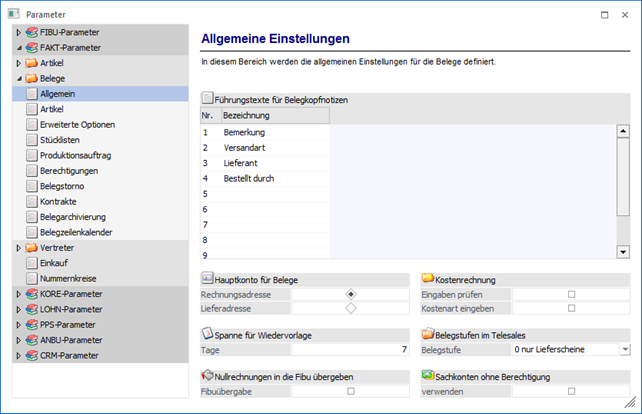Expand the KORE-Parameter tree node
This screenshot has height=414, width=642.
pos(18,294)
